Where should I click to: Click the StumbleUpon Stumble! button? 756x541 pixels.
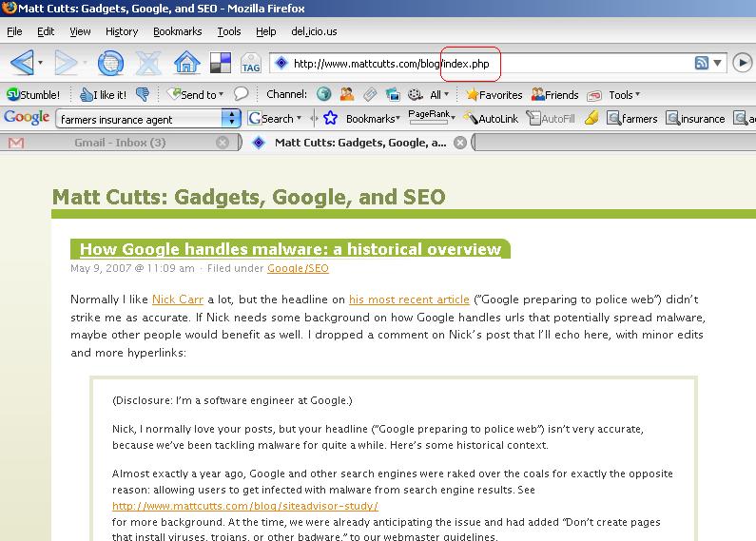tap(34, 95)
